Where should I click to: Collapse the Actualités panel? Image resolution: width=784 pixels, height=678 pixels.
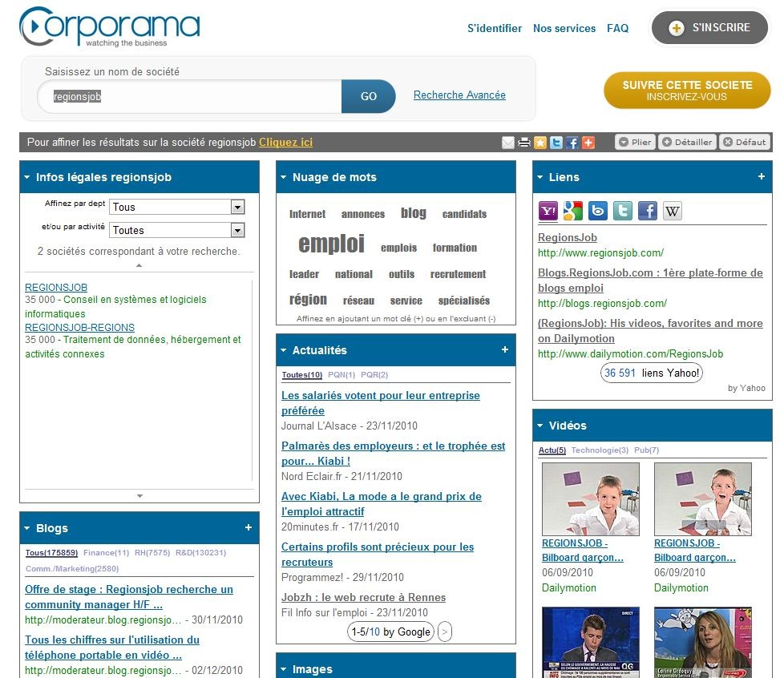(284, 350)
